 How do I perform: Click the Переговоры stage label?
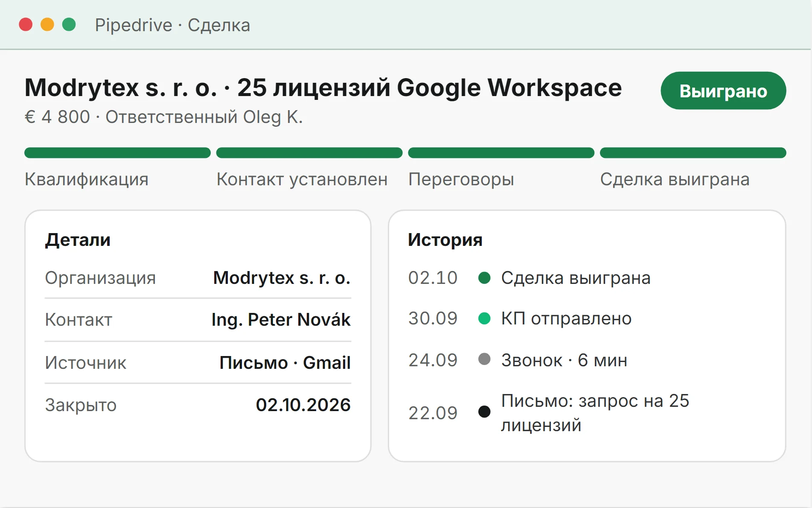[x=461, y=179]
